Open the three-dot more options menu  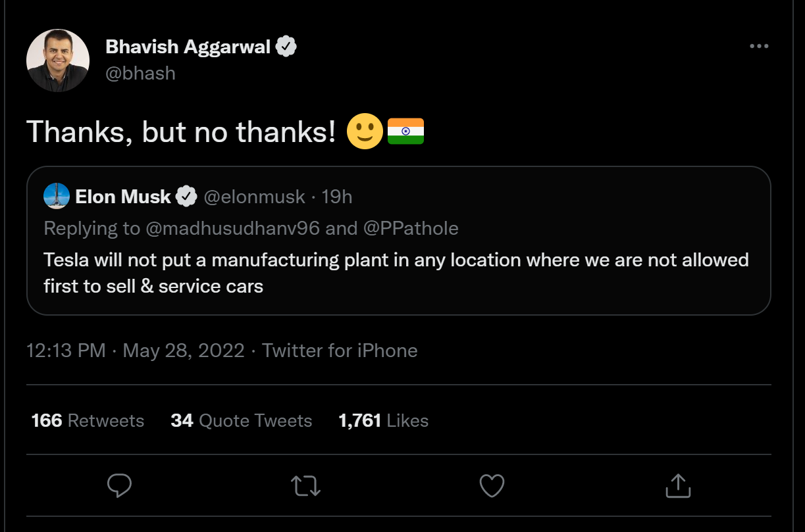[x=759, y=46]
